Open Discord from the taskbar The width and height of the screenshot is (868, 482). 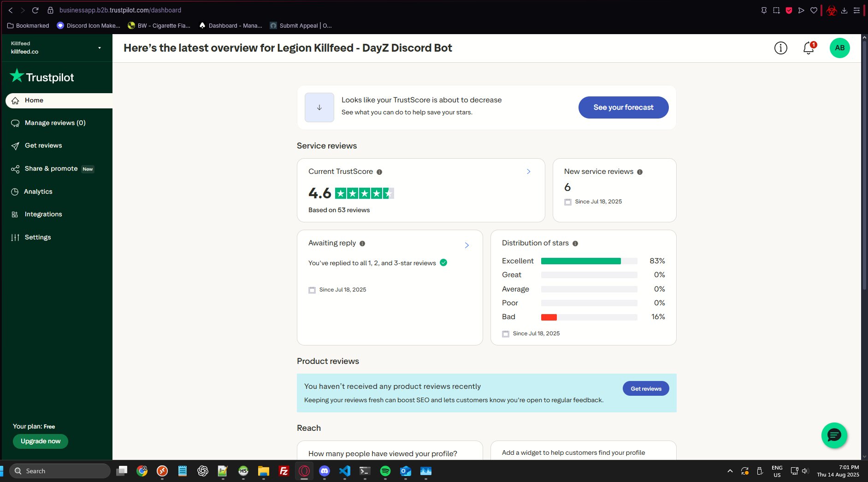pos(325,471)
